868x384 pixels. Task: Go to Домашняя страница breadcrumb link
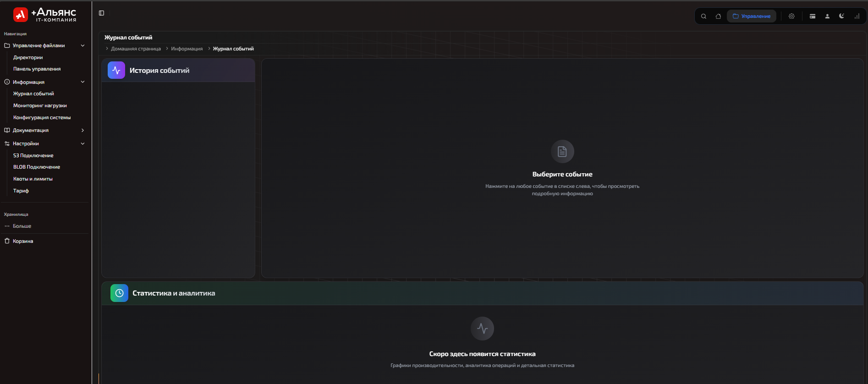(x=136, y=49)
